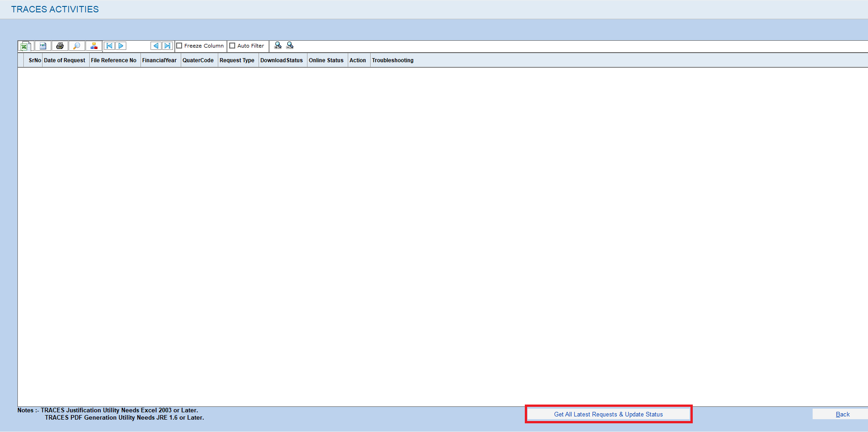Jump to the last record
868x432 pixels.
(167, 46)
